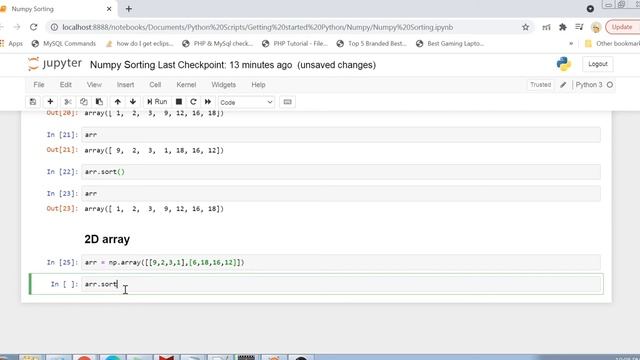The width and height of the screenshot is (640, 360).
Task: Select cell In [25] with np.array code
Action: (x=341, y=262)
